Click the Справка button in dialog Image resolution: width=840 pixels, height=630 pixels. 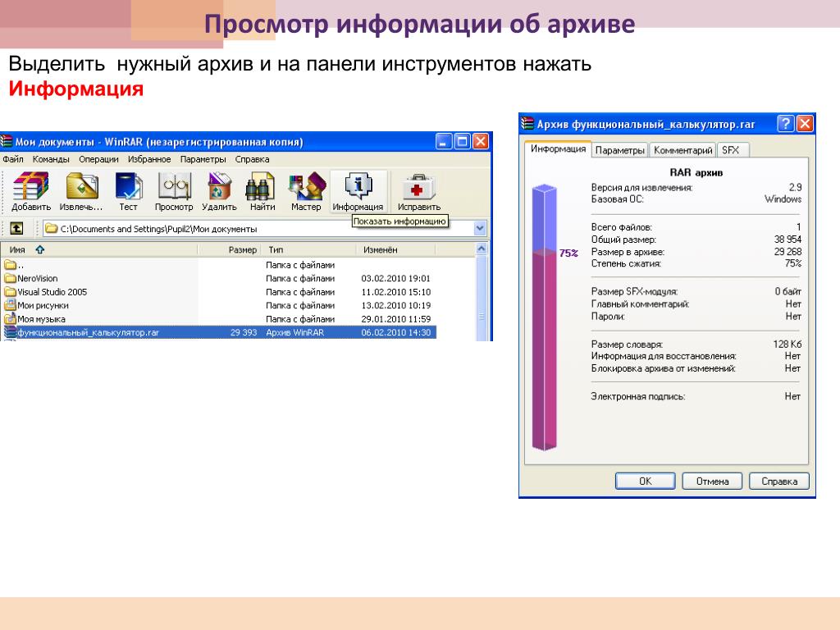pos(779,481)
